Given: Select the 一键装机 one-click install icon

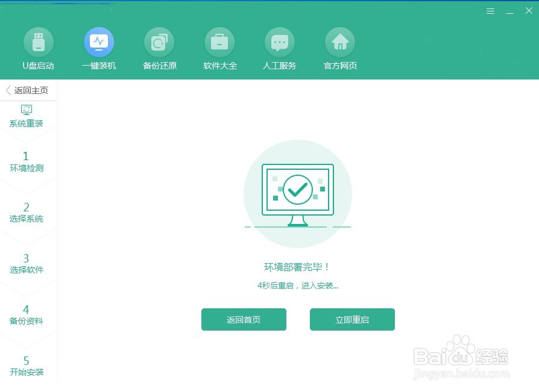Looking at the screenshot, I should (x=99, y=42).
